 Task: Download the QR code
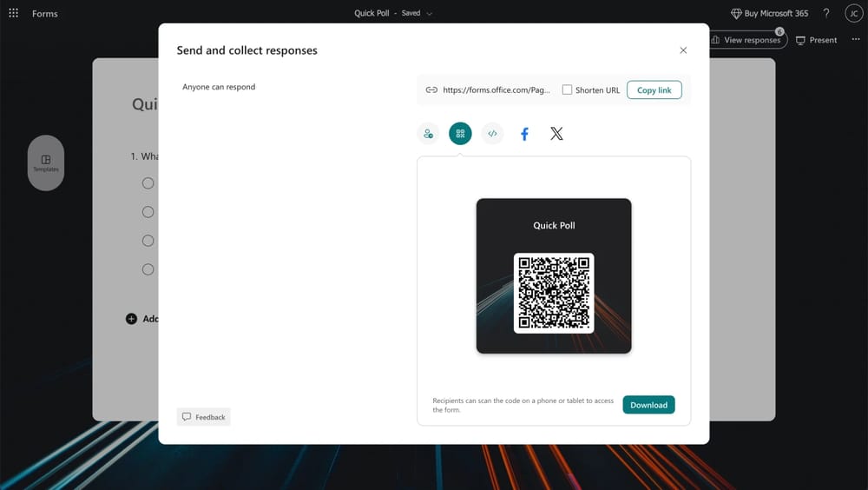tap(648, 405)
